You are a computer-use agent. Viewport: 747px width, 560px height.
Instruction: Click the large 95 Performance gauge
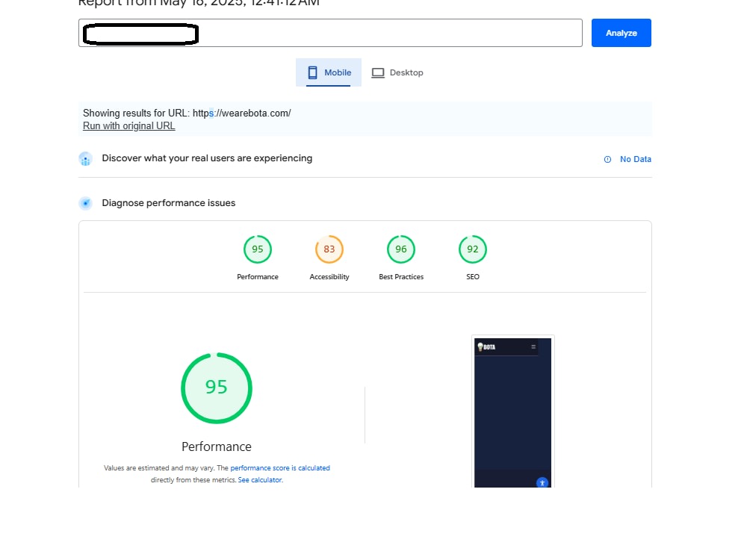tap(217, 388)
